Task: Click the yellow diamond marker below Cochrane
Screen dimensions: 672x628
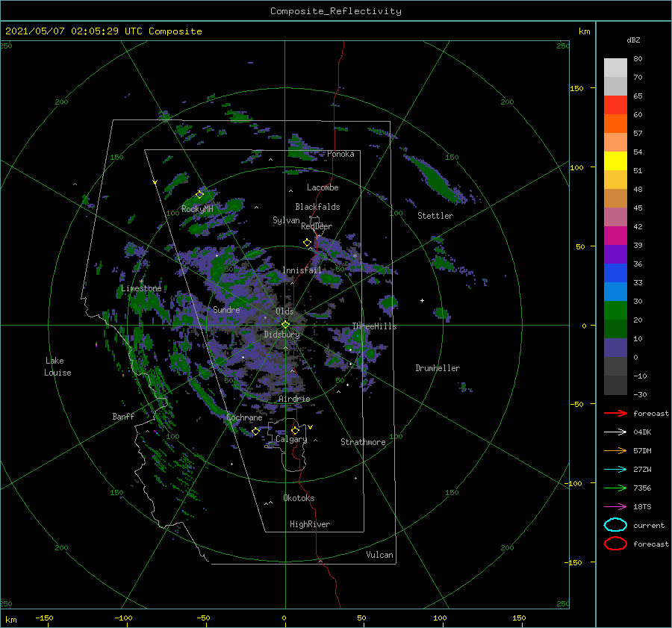Action: tap(255, 432)
